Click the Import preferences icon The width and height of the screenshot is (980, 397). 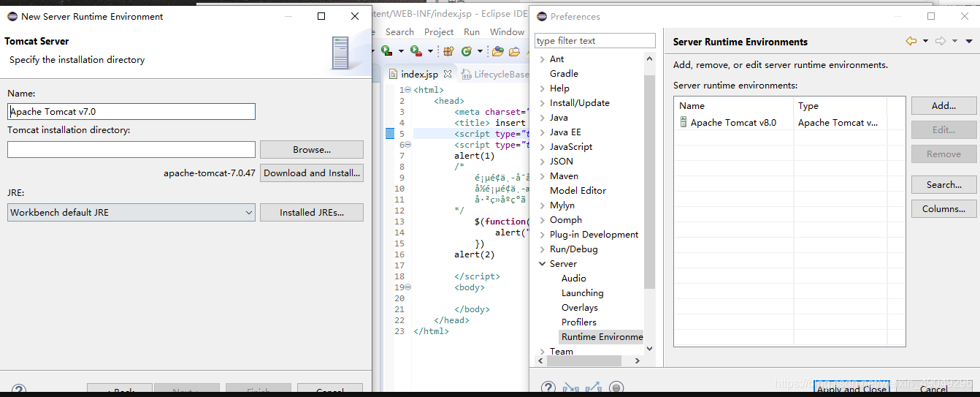[571, 387]
